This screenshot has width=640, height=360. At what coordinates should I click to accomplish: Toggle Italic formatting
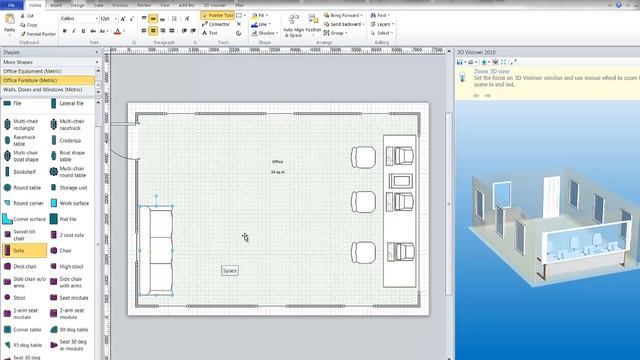74,31
